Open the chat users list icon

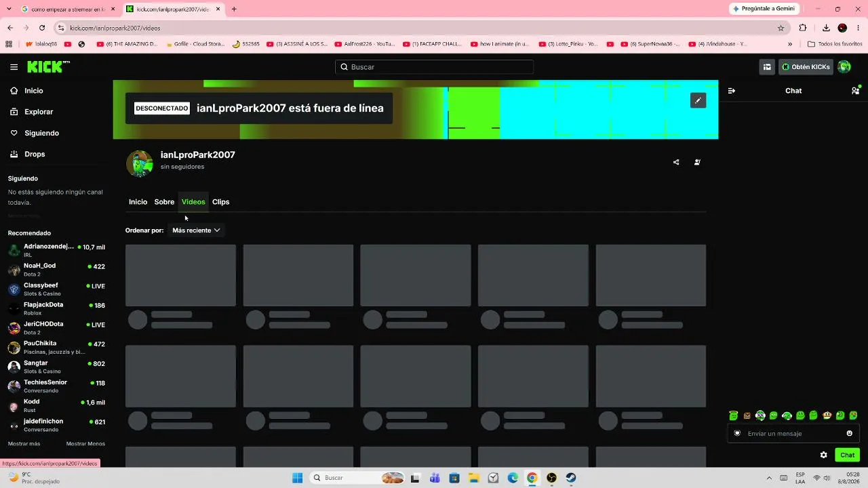856,90
